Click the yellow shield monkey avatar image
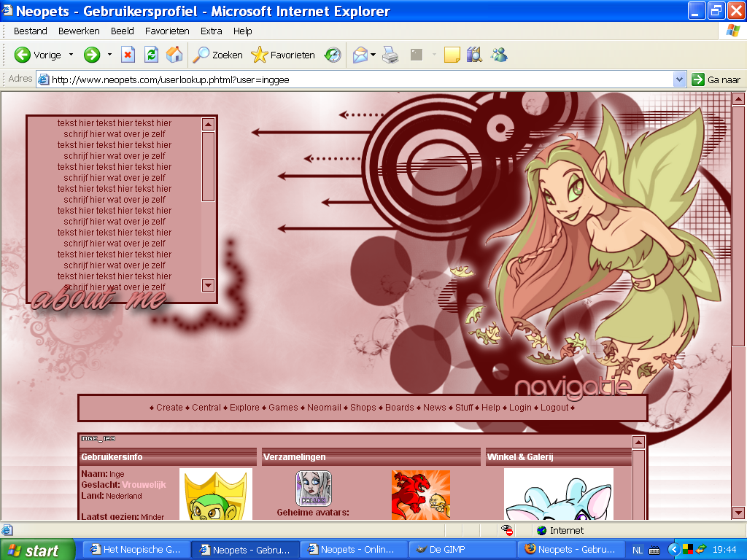 (216, 494)
